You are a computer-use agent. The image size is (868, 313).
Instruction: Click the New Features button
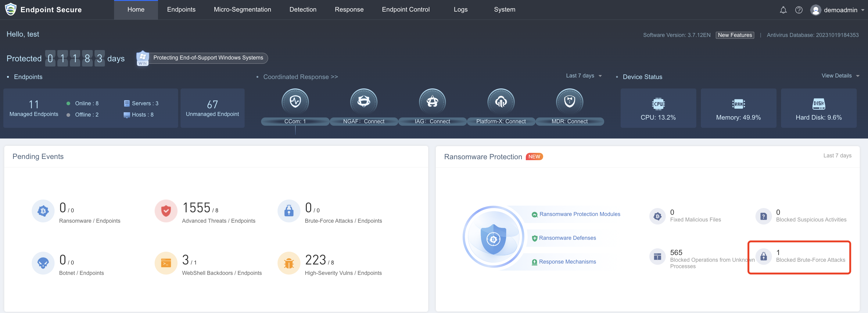(734, 35)
